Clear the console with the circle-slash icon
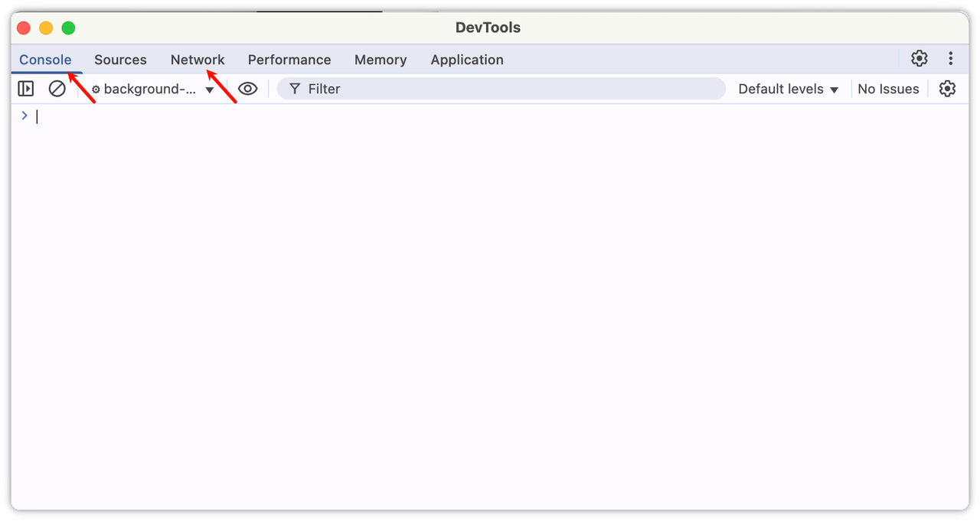Screen dimensions: 980x521 [x=57, y=89]
